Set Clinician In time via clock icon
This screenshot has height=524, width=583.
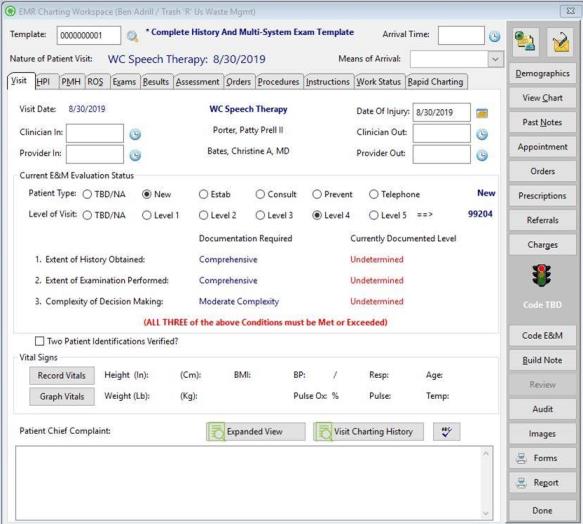coord(135,134)
